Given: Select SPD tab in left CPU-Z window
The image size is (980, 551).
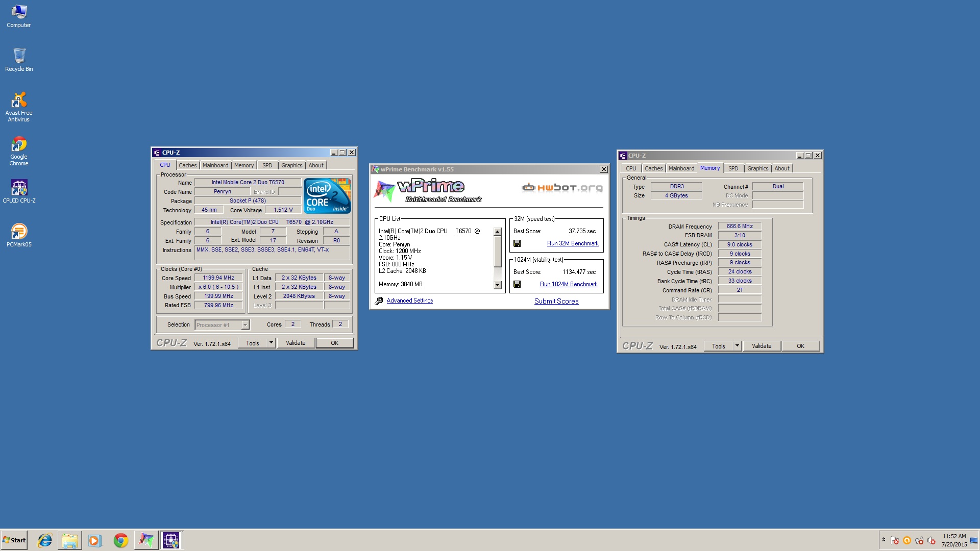Looking at the screenshot, I should [267, 166].
